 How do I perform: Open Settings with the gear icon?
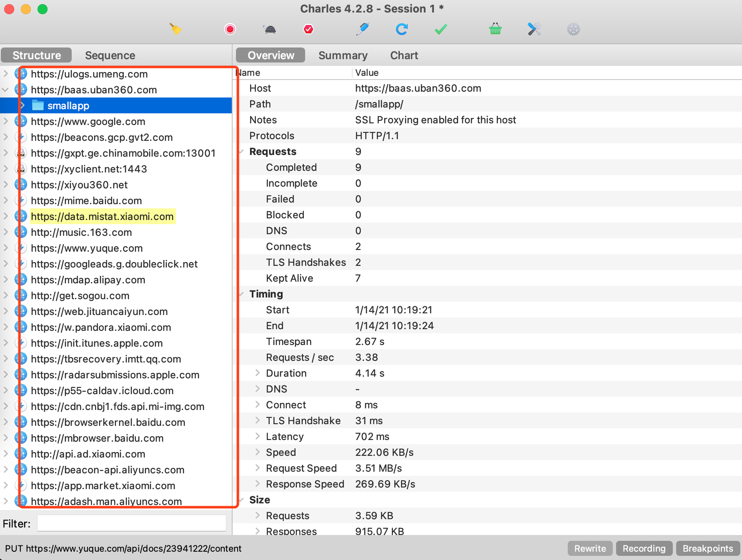574,29
